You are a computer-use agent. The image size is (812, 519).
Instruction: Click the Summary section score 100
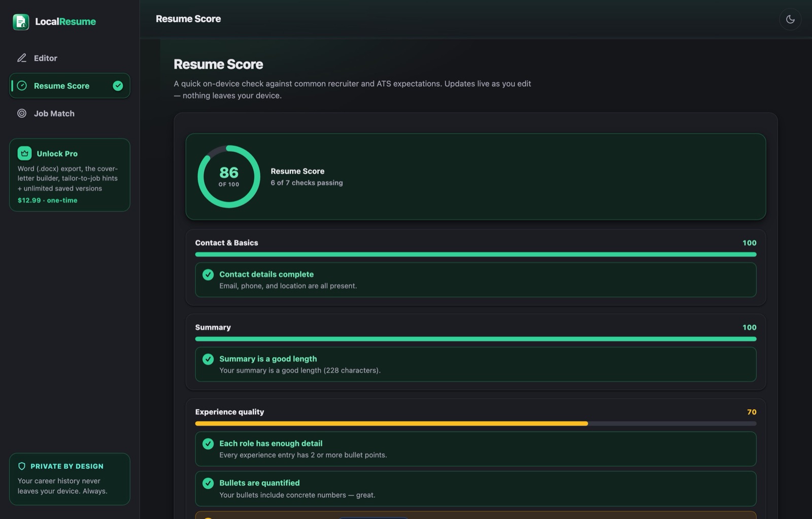tap(749, 328)
